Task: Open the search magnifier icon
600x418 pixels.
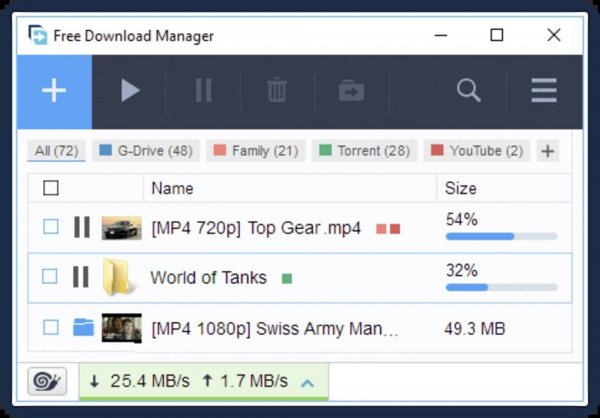Action: [x=468, y=91]
